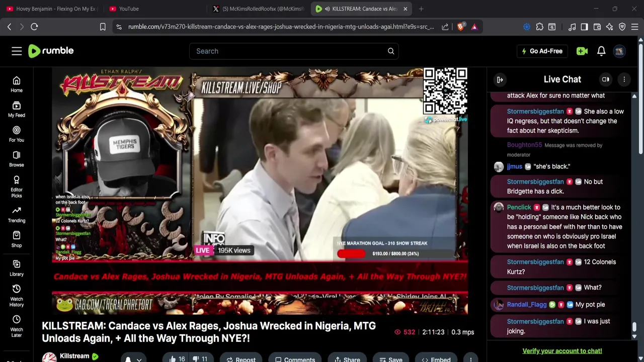
Task: Close the KILLSTREAM browser tab
Action: click(x=405, y=9)
